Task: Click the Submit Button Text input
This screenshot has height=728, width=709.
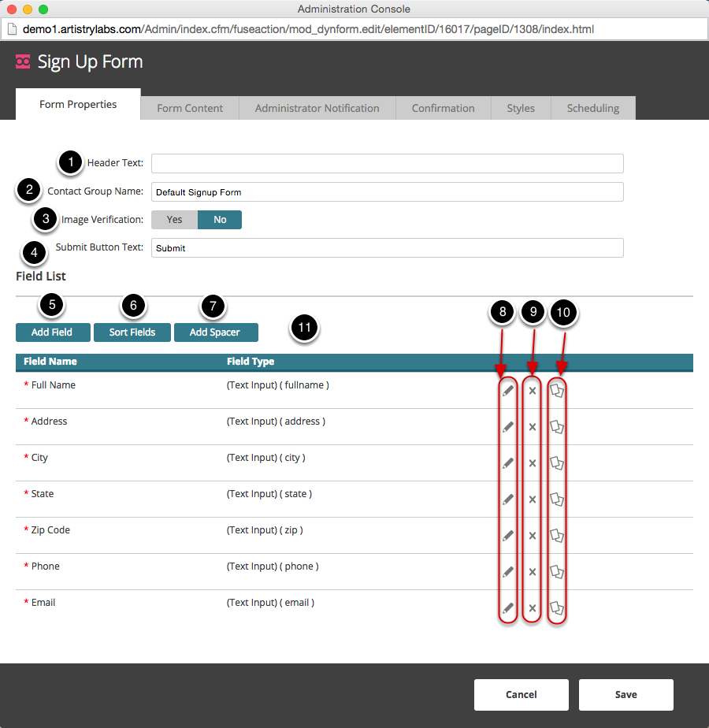Action: coord(388,248)
